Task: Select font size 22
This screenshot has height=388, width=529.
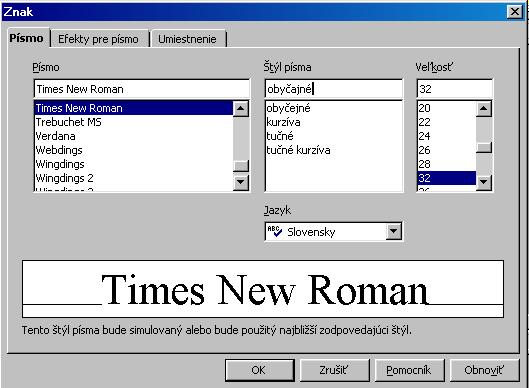Action: 447,122
